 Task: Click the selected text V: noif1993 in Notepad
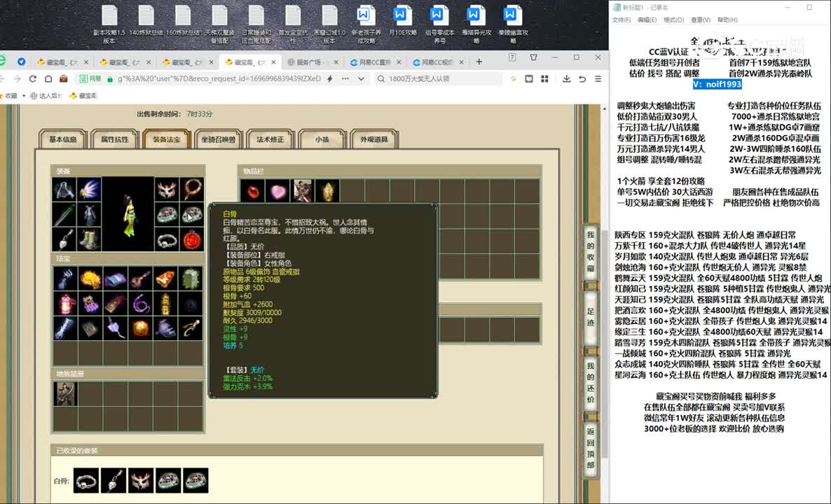click(x=717, y=84)
